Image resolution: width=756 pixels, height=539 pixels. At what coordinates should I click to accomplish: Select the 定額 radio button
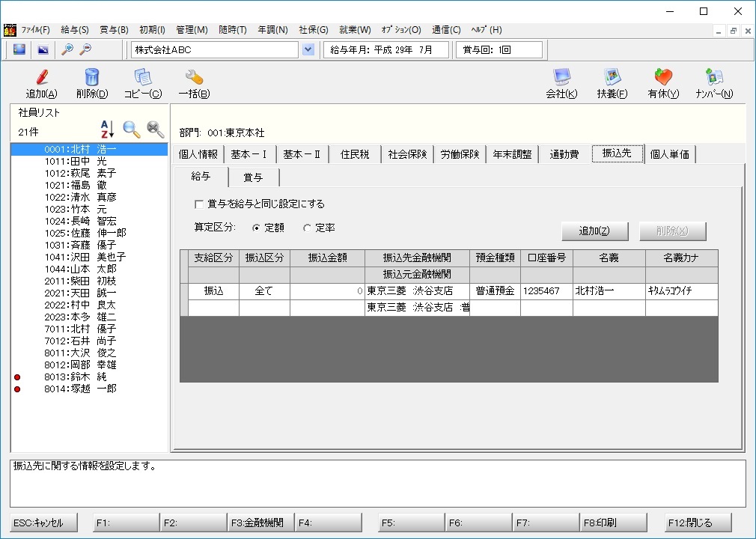point(256,228)
